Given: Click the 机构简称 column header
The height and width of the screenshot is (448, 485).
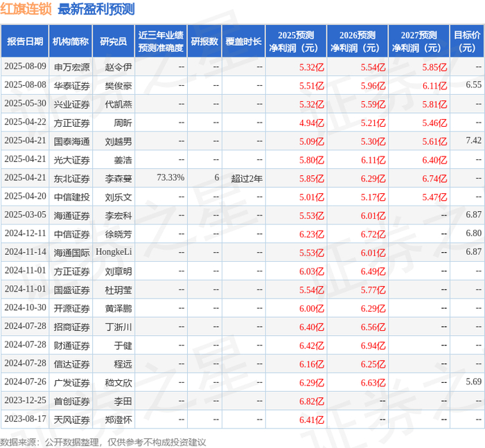Looking at the screenshot, I should (71, 42).
